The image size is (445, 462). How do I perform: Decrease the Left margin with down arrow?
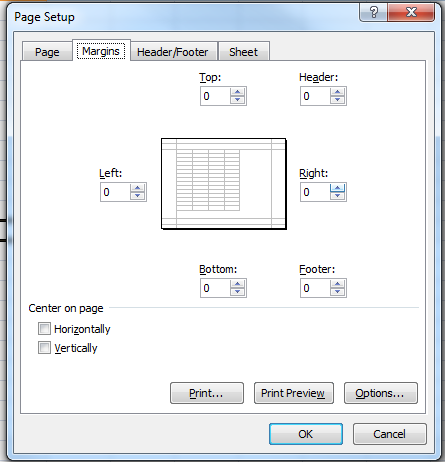point(137,196)
